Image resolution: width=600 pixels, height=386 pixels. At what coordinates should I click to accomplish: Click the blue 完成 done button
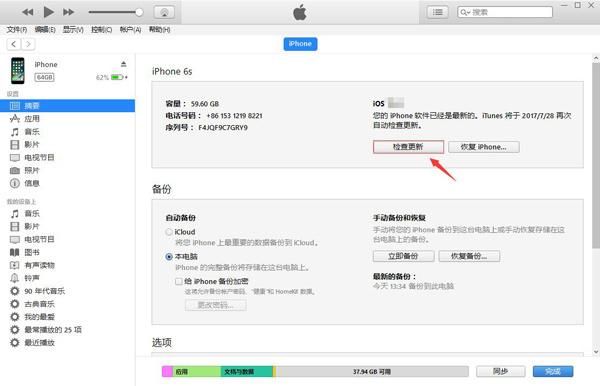(x=553, y=371)
